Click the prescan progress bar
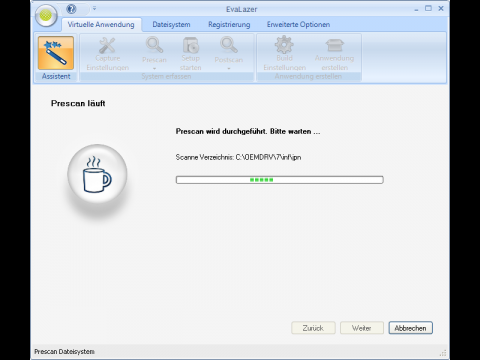 pyautogui.click(x=280, y=180)
